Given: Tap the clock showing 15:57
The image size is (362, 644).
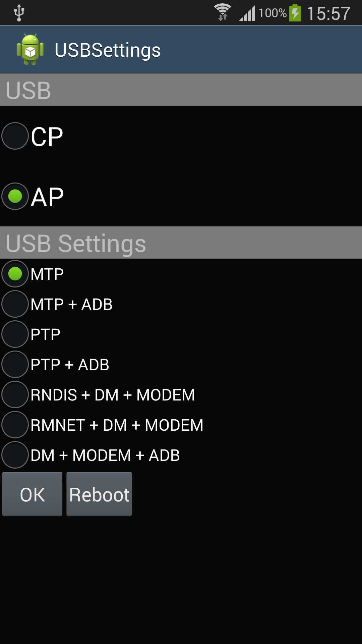Looking at the screenshot, I should 328,14.
